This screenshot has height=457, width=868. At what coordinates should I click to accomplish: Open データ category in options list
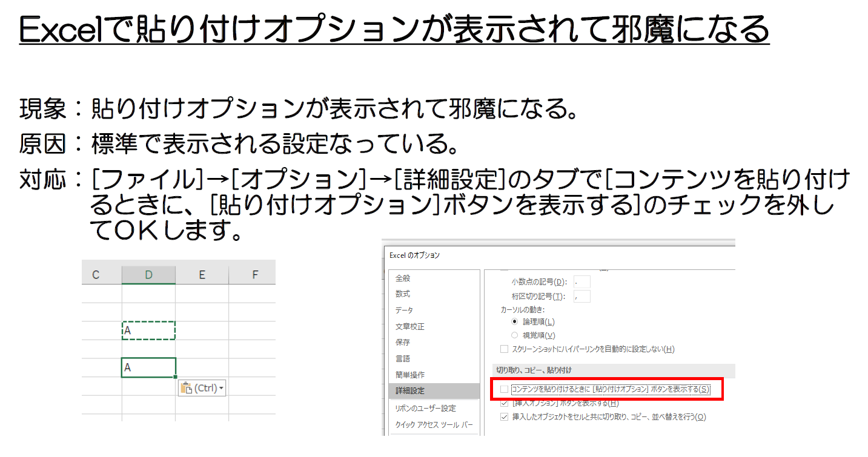click(434, 310)
